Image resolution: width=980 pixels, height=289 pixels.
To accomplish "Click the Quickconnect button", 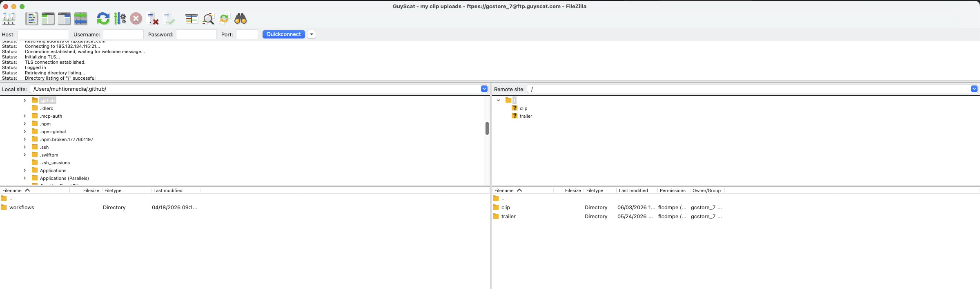I will [284, 34].
